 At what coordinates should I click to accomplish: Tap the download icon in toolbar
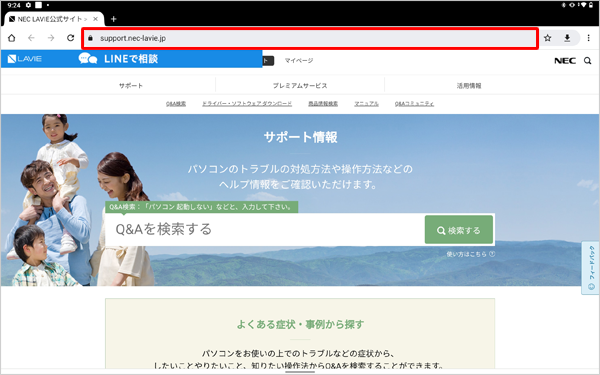coord(567,38)
